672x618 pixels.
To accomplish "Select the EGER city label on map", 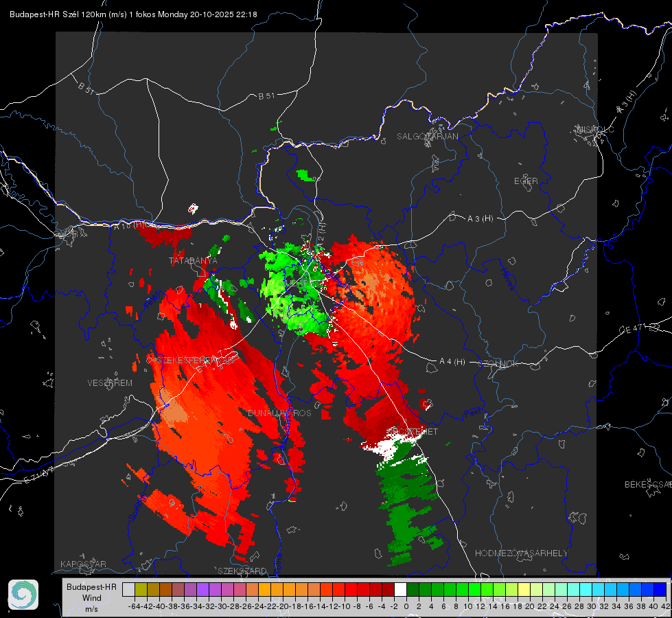I will (x=526, y=181).
